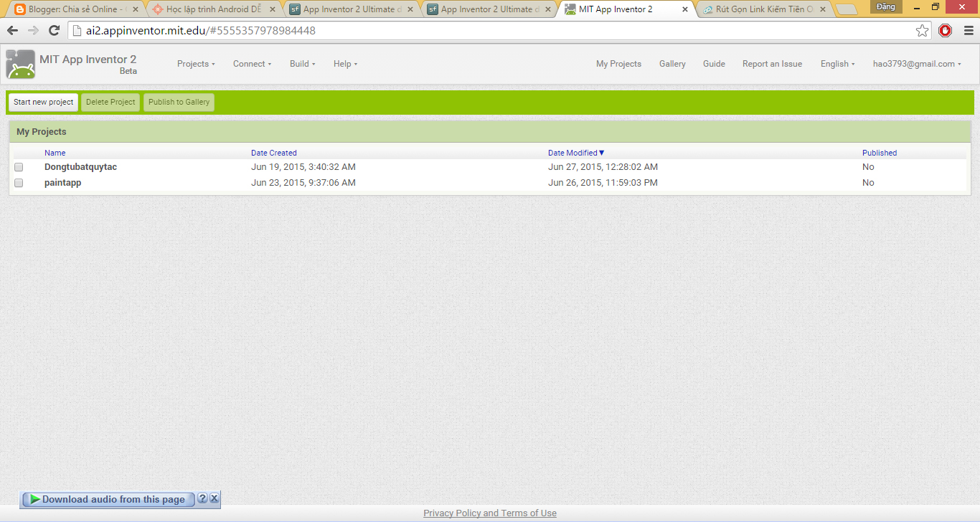
Task: Open English language dropdown
Action: (x=837, y=64)
